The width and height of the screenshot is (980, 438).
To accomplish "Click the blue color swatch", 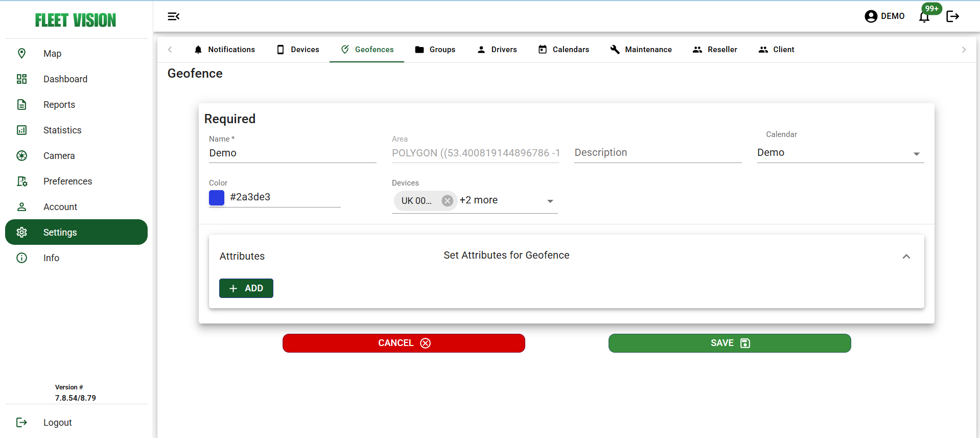I will (217, 198).
